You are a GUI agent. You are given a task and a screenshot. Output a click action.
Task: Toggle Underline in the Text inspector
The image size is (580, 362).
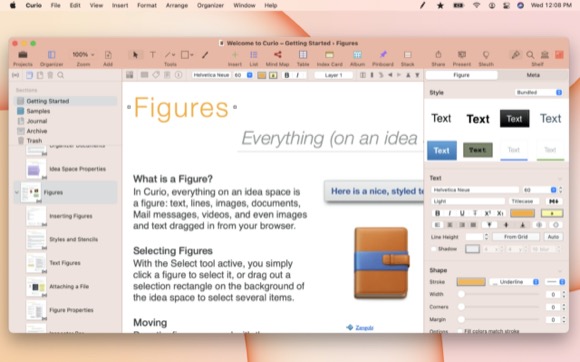pyautogui.click(x=462, y=213)
